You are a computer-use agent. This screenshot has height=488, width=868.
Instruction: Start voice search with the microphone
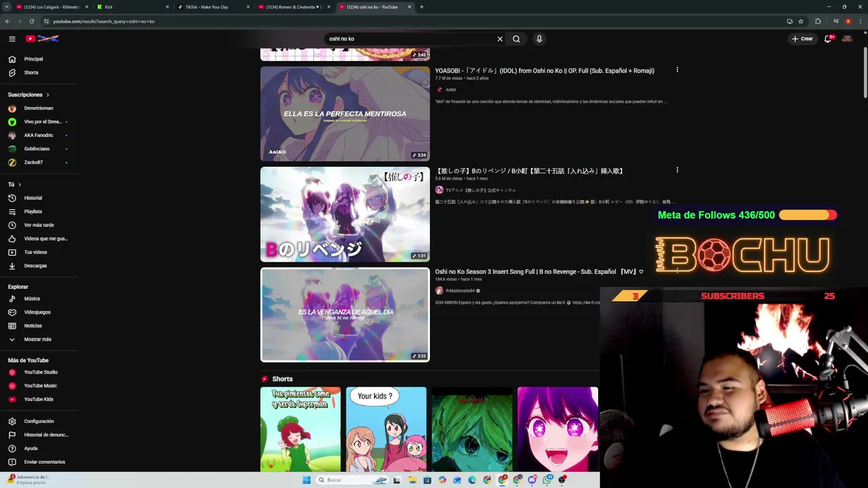539,39
